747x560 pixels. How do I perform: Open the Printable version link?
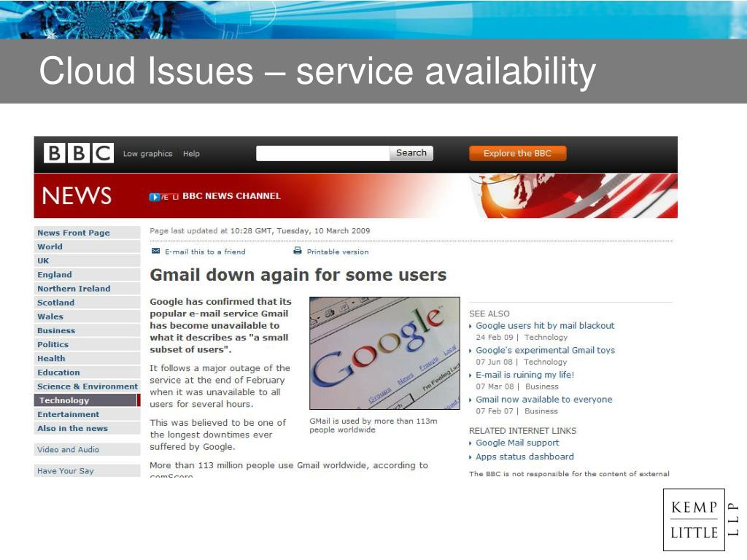click(338, 252)
